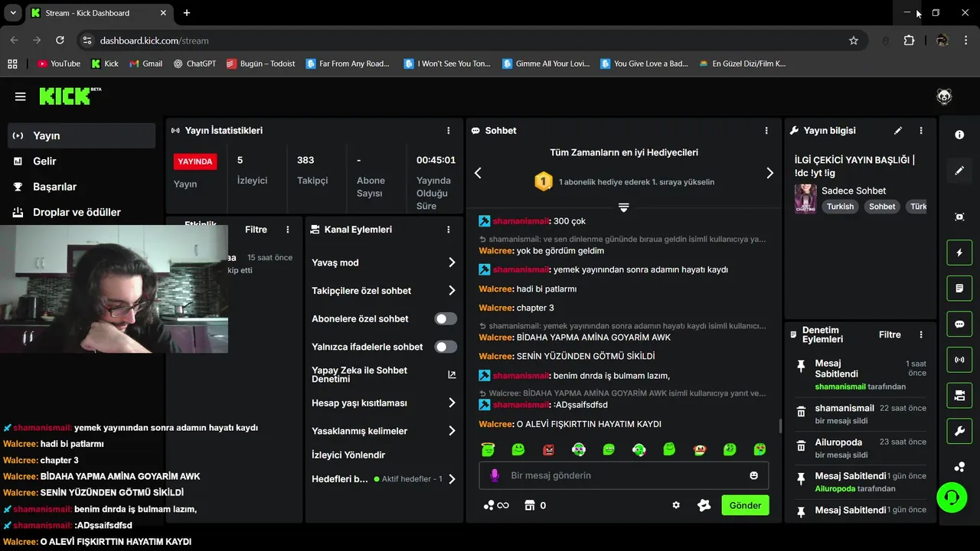Insert the angry red emote
Screen dimensions: 980x551
[x=548, y=449]
